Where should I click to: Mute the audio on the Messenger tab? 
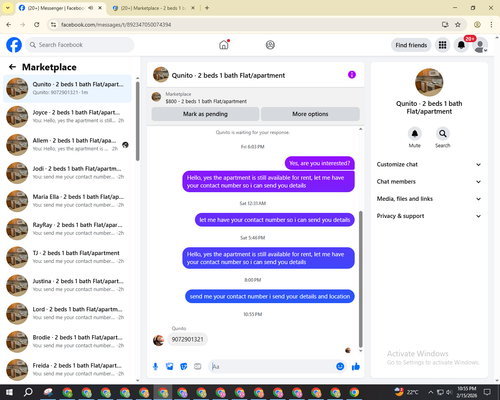91,8
